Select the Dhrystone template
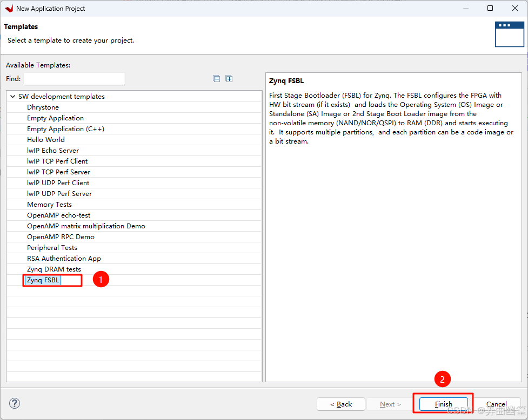528x420 pixels. 43,107
